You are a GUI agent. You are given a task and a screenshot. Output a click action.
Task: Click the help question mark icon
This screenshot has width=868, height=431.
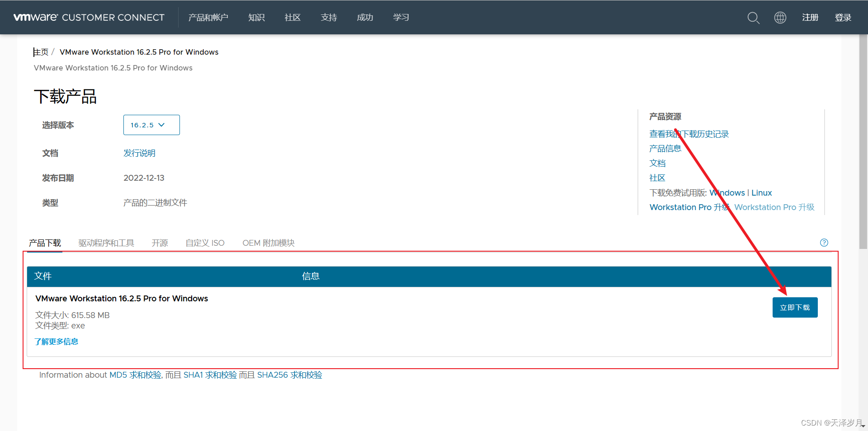click(x=824, y=243)
